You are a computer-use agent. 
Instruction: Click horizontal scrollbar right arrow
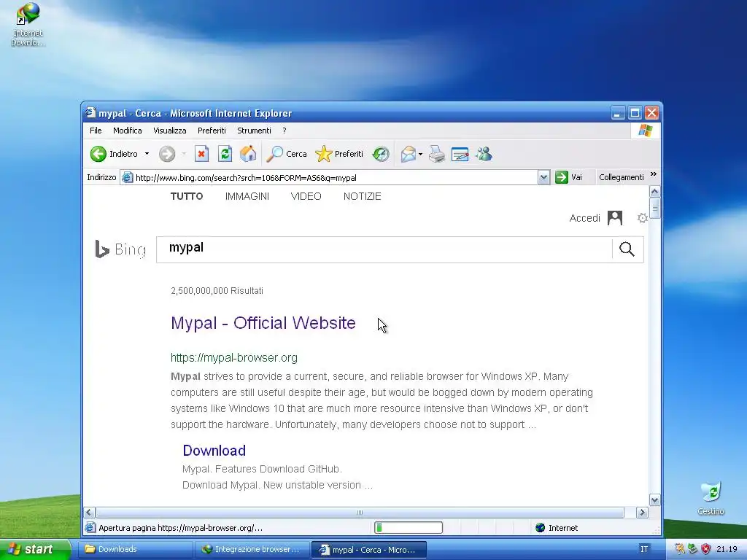(642, 513)
